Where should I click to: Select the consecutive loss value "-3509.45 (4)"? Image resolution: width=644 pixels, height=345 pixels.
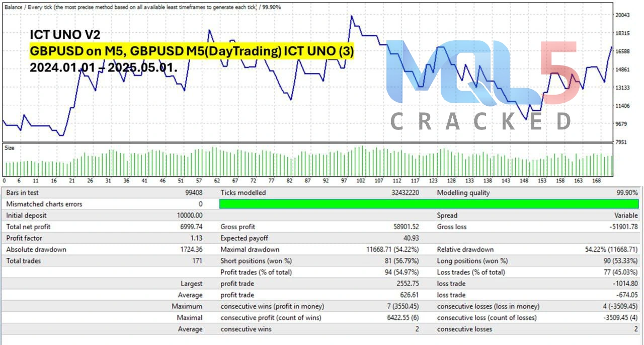620,318
